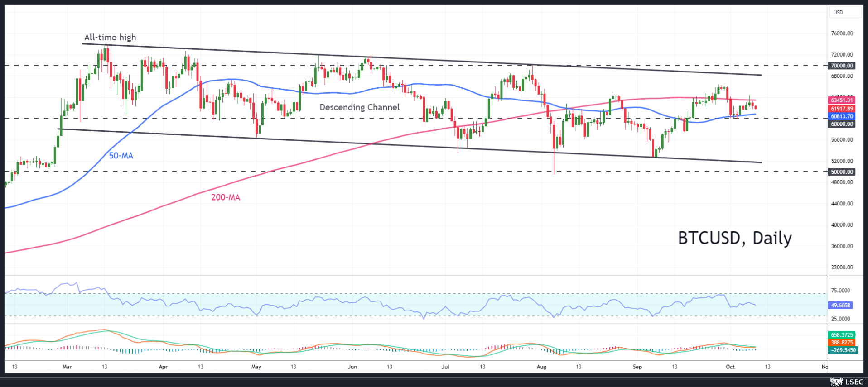Click the pink 200-MA label
Viewport: 868px width, 387px height.
(x=226, y=197)
